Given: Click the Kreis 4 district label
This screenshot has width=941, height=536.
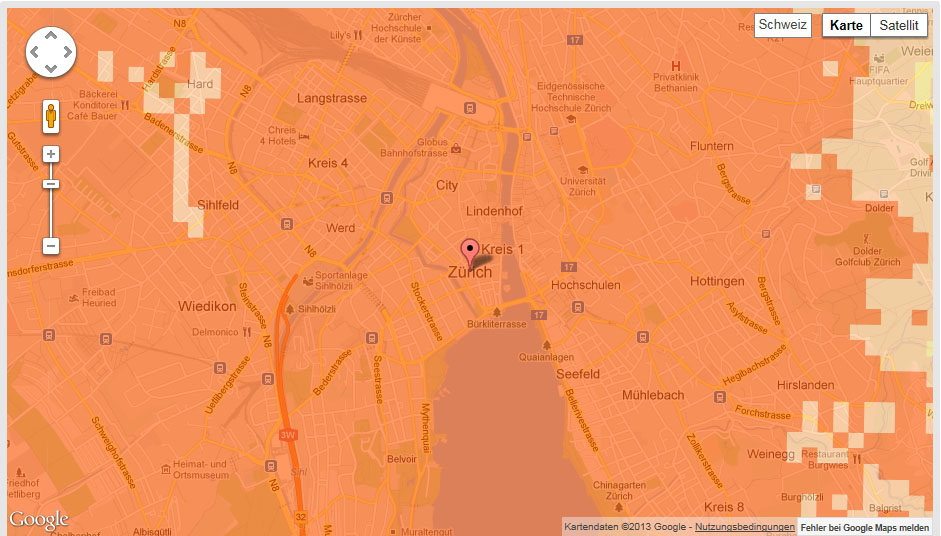Looking at the screenshot, I should coord(328,163).
